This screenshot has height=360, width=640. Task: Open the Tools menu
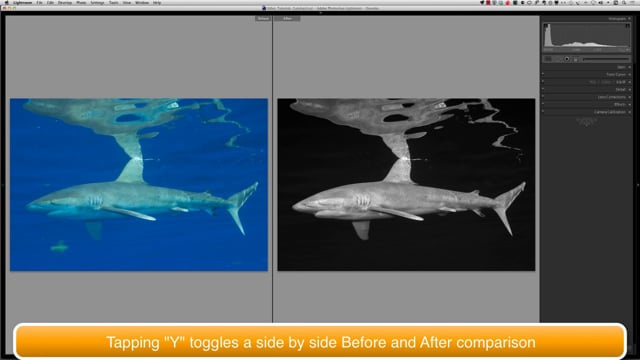pyautogui.click(x=113, y=2)
